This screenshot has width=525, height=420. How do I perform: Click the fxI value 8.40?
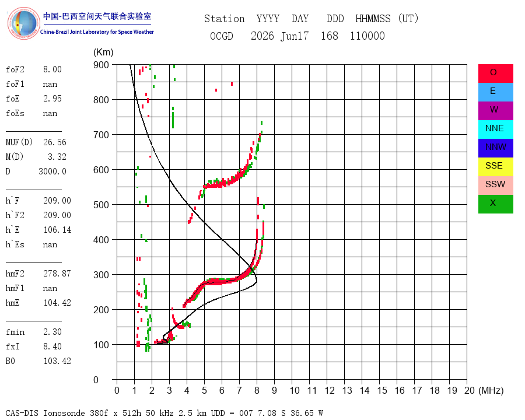pyautogui.click(x=52, y=346)
